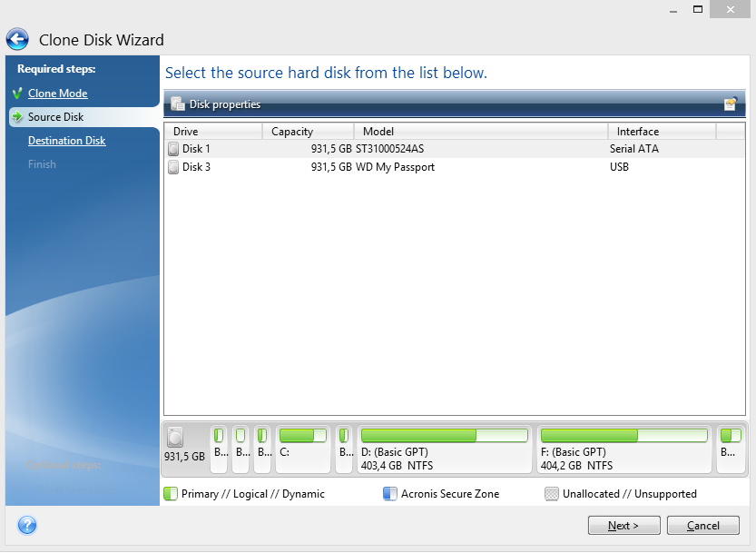
Task: Click the column chooser icon in toolbar
Action: pyautogui.click(x=730, y=104)
